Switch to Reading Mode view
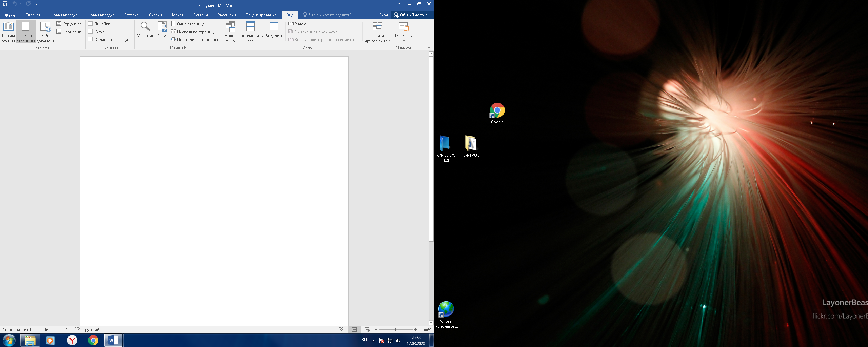 (x=8, y=32)
